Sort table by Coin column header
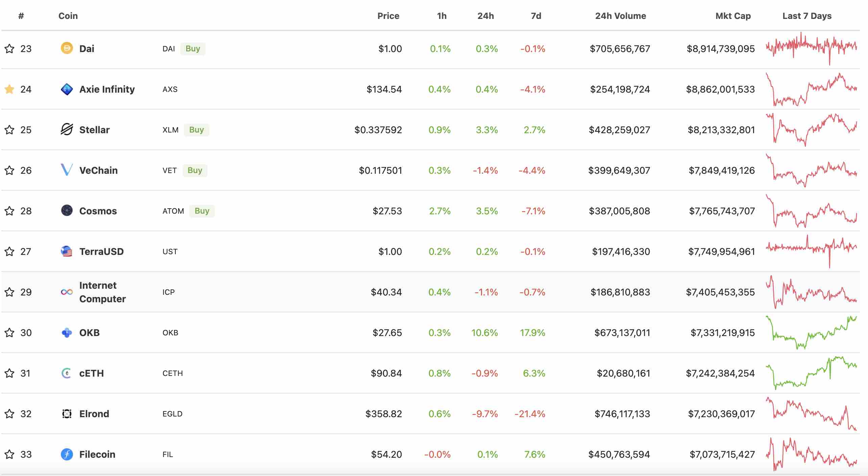 click(x=68, y=16)
